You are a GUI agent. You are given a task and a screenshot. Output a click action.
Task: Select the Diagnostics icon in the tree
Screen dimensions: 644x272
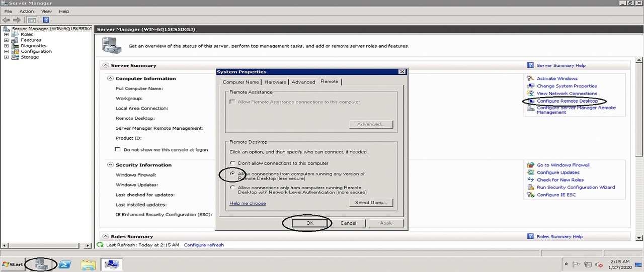coord(15,46)
